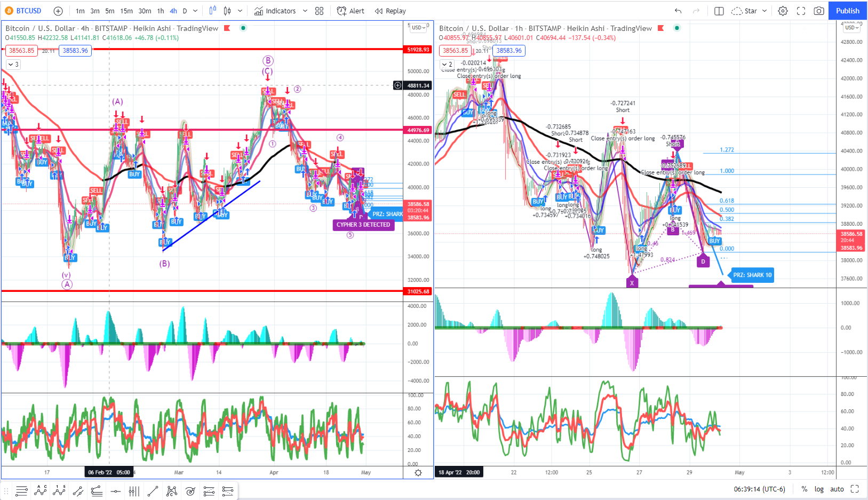Click buy price 38583.96 on right chart
Image resolution: width=868 pixels, height=500 pixels.
[509, 51]
